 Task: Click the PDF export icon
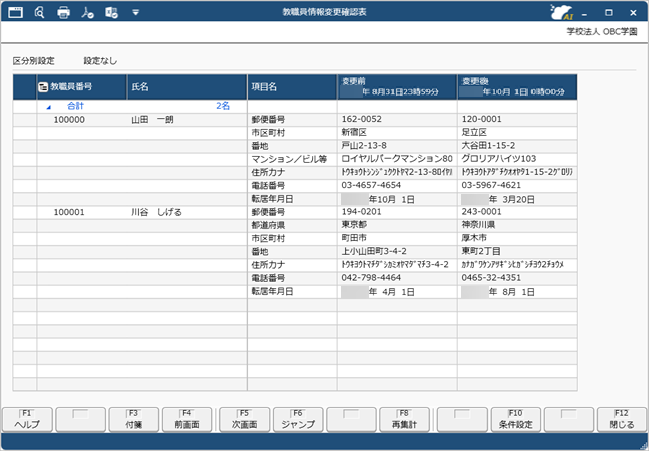pyautogui.click(x=87, y=12)
